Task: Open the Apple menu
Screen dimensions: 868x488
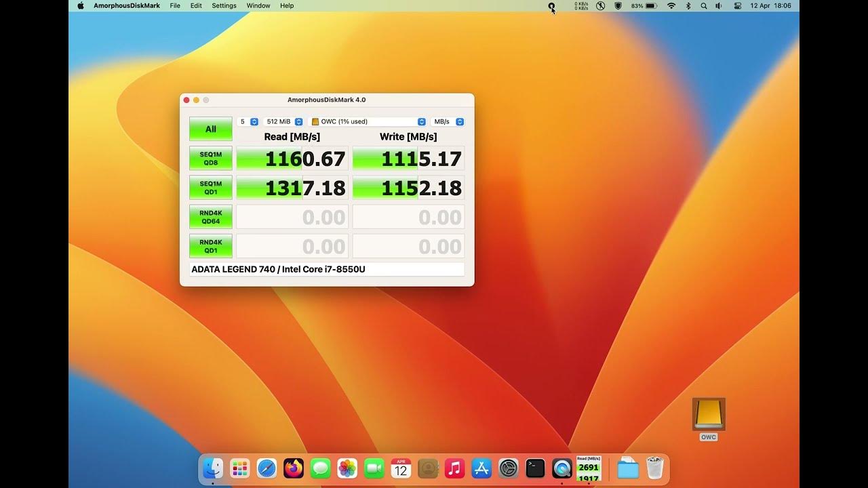Action: tap(81, 5)
